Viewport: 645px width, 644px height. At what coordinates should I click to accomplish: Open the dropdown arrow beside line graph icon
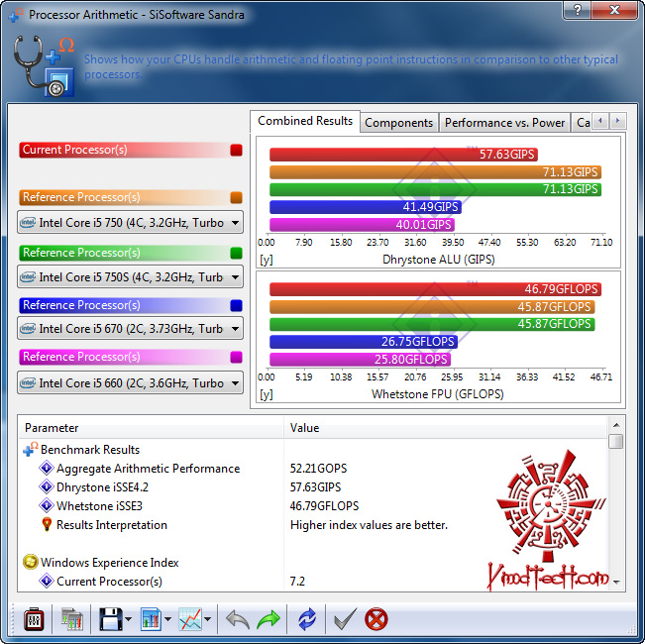(x=208, y=619)
